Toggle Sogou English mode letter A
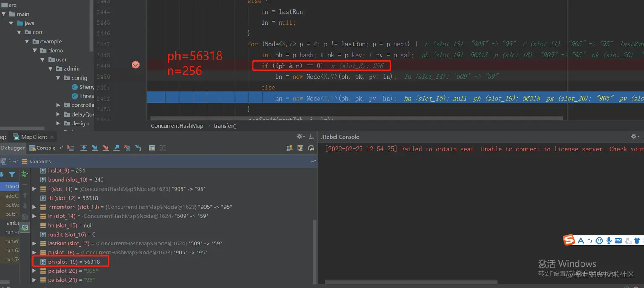 (x=581, y=241)
